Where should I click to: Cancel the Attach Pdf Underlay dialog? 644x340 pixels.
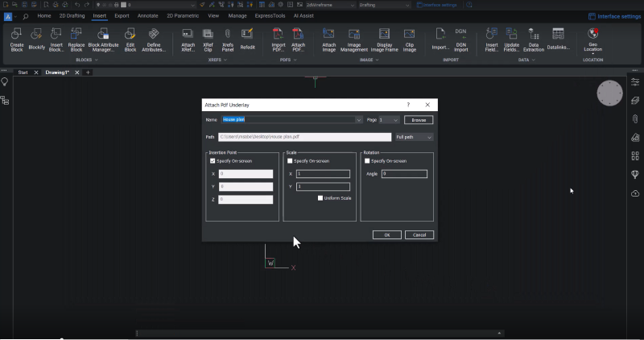(x=419, y=234)
